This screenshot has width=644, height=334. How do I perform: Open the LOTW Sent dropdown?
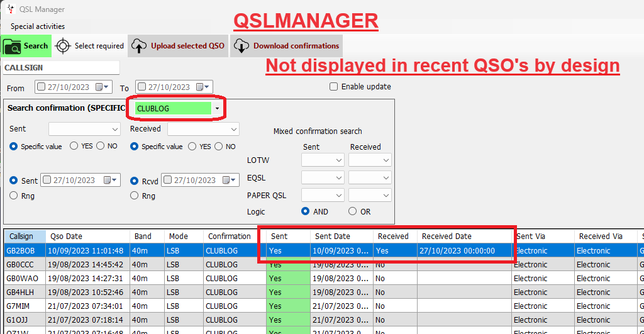[x=323, y=160]
